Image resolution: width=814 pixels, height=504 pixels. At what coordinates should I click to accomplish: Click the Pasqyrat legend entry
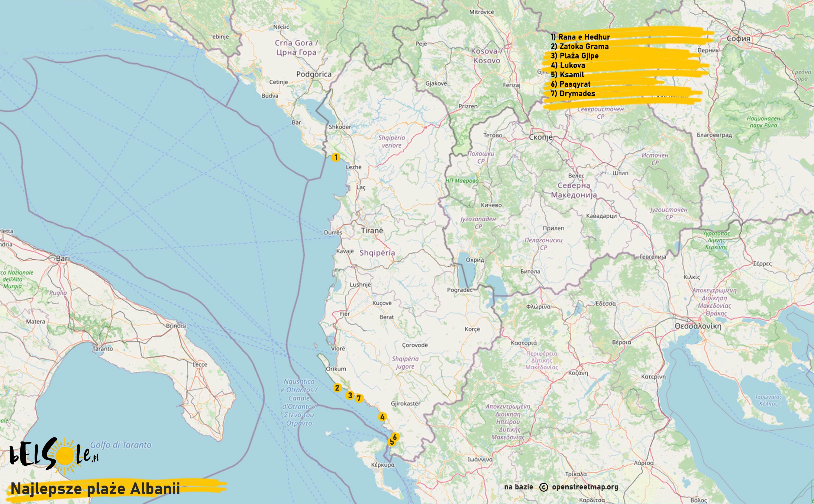[x=570, y=84]
